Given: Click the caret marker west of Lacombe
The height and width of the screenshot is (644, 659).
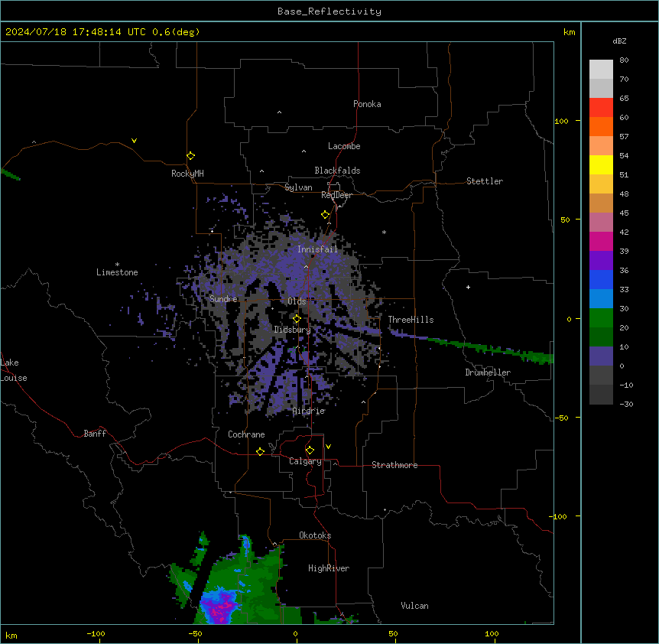Looking at the screenshot, I should [x=304, y=151].
